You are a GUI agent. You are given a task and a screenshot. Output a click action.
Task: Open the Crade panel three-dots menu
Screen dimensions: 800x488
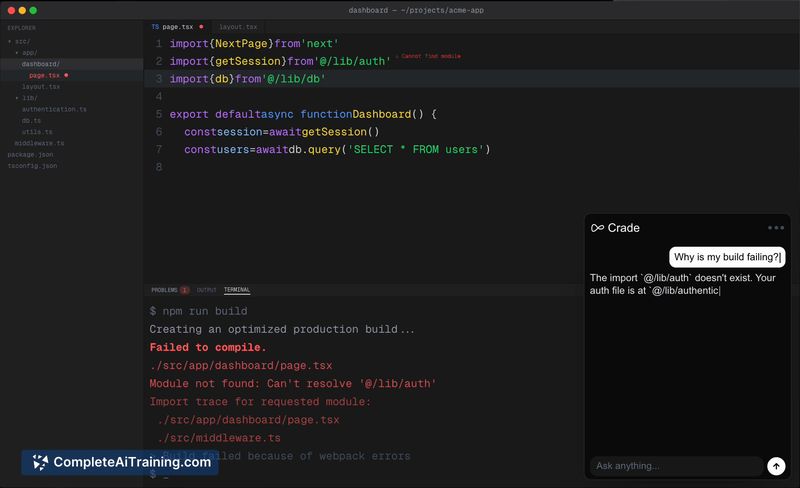[776, 228]
